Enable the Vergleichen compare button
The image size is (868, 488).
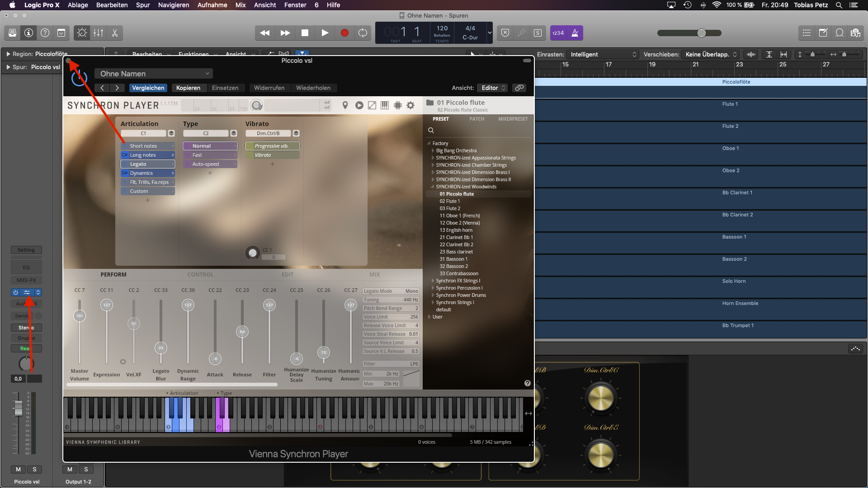pos(148,88)
